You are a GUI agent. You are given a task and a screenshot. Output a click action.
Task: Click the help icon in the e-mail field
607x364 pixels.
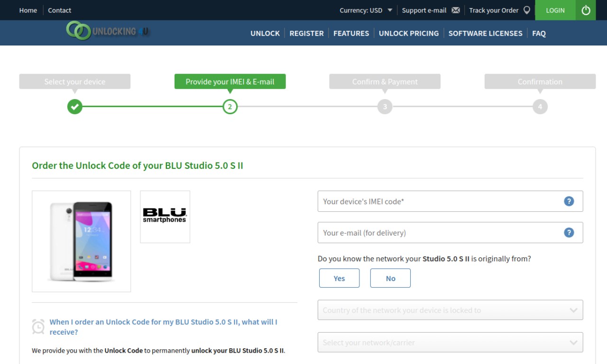tap(569, 233)
